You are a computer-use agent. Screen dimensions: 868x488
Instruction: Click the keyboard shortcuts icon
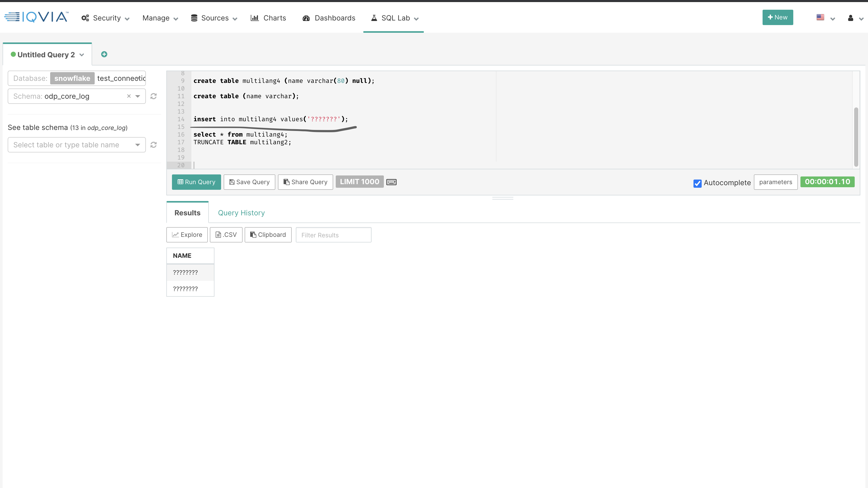391,182
